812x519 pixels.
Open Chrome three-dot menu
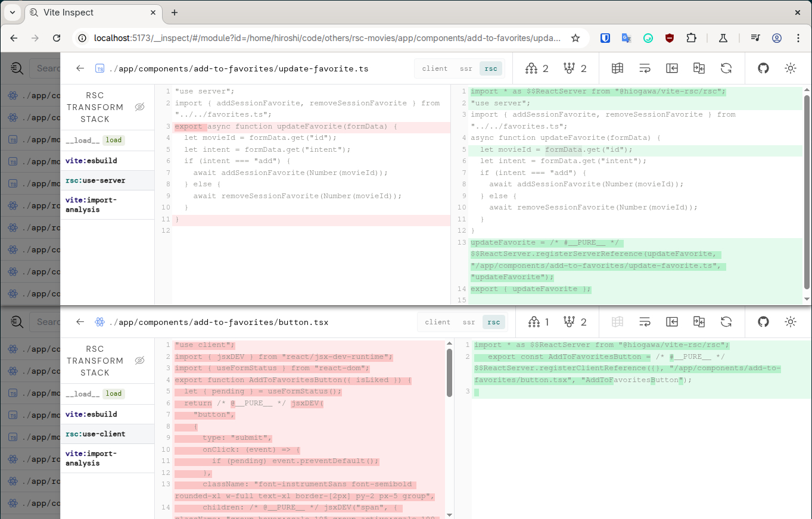pos(798,38)
